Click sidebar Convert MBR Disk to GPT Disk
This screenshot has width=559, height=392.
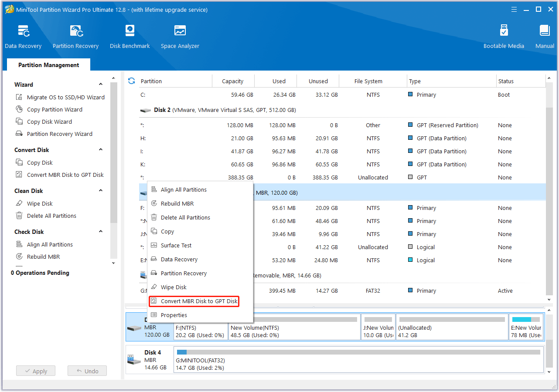click(60, 175)
